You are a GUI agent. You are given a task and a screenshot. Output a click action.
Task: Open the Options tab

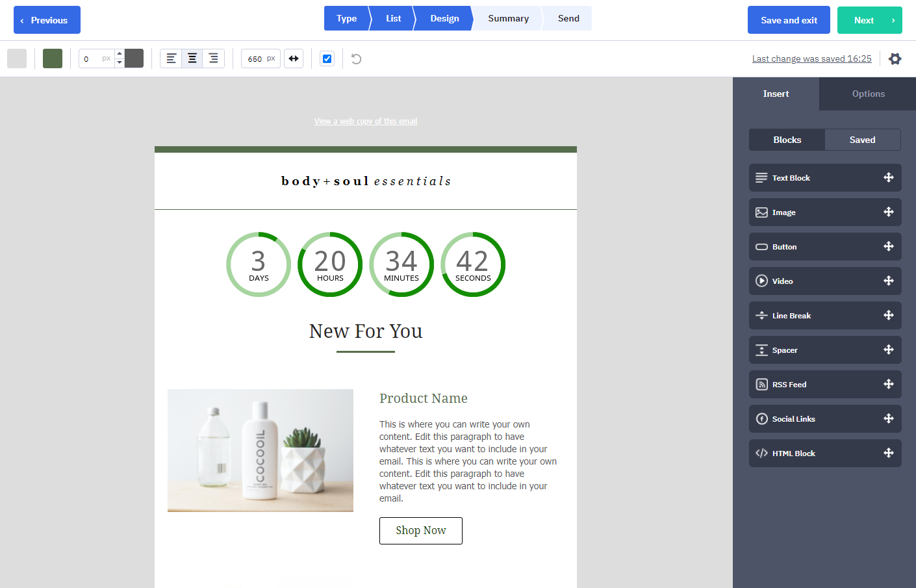[x=868, y=94]
